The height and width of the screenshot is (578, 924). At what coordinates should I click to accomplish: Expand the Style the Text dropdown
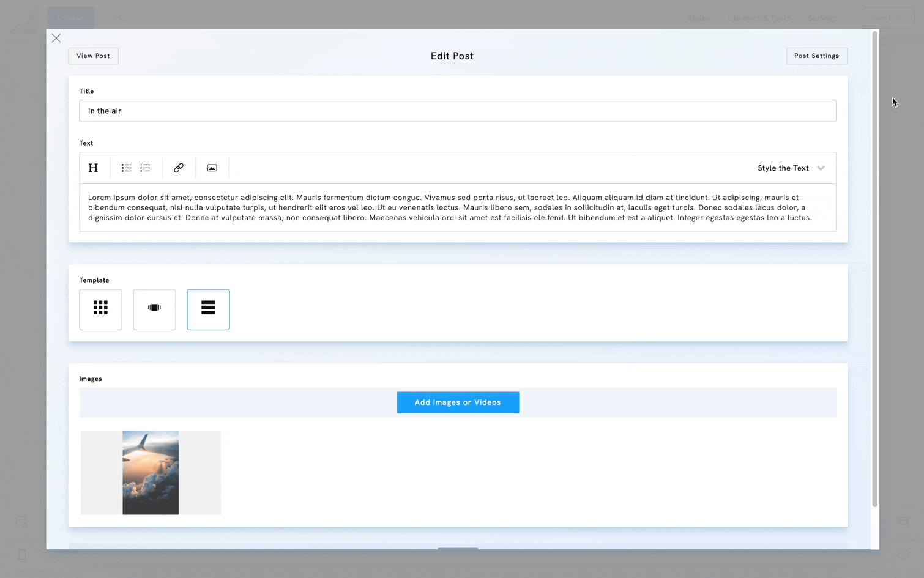pyautogui.click(x=791, y=168)
